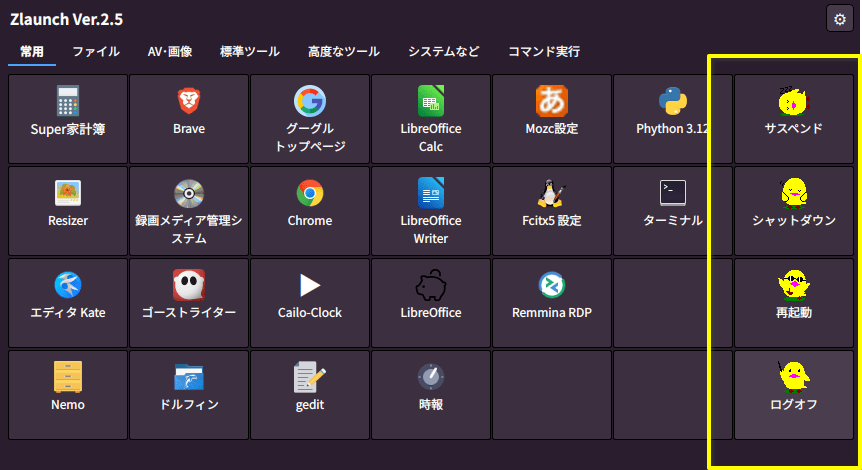Open Fcitx5 設定 tile
This screenshot has height=470, width=862.
(552, 211)
